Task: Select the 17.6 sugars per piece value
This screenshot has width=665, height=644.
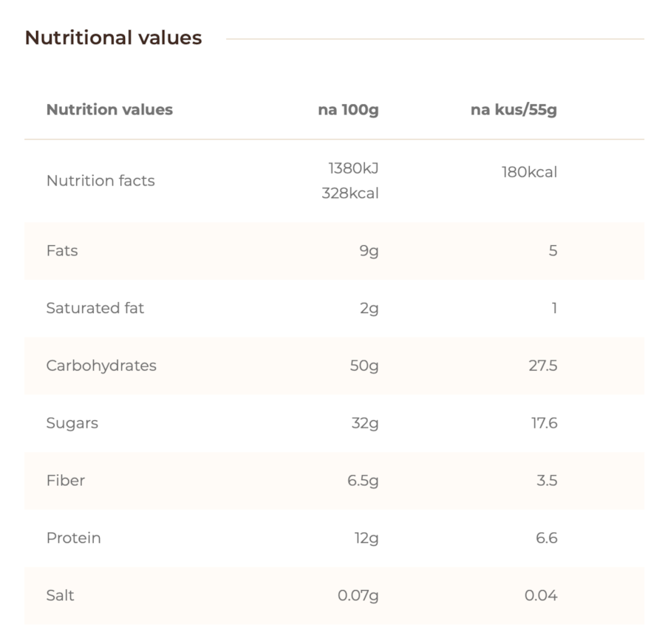Action: 544,423
